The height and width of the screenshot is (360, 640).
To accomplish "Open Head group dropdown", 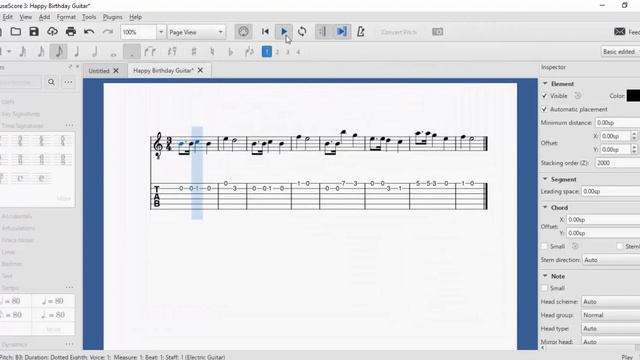I will (611, 315).
